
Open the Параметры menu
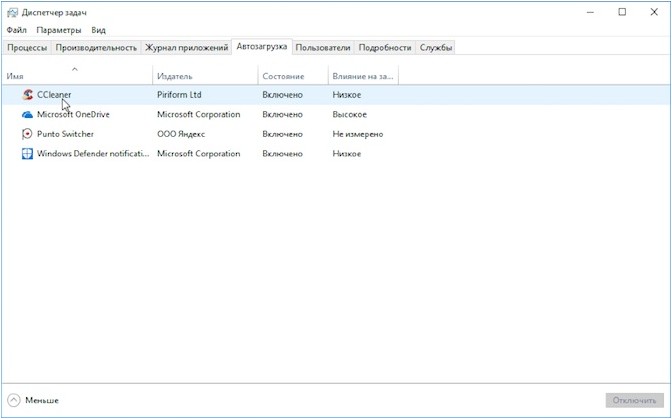[59, 30]
